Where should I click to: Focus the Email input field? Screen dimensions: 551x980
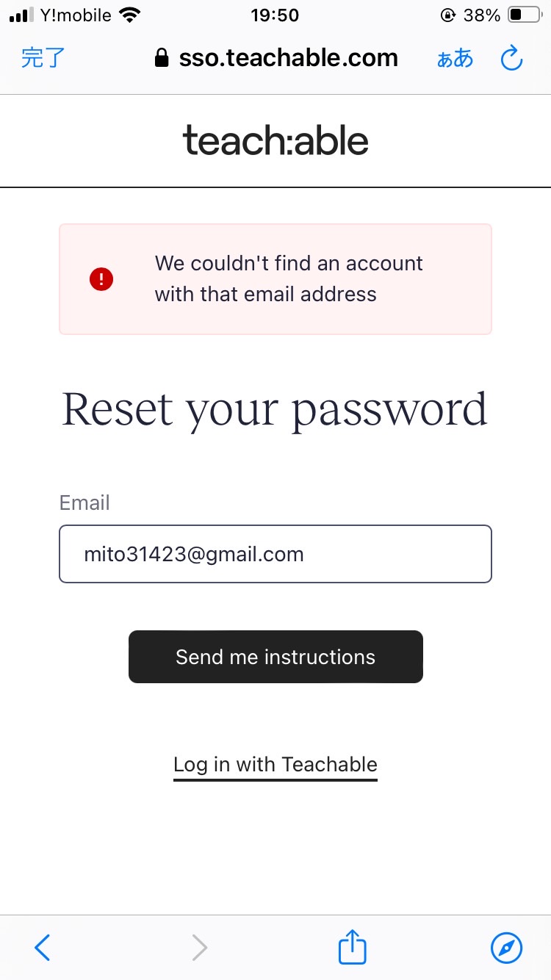click(275, 554)
